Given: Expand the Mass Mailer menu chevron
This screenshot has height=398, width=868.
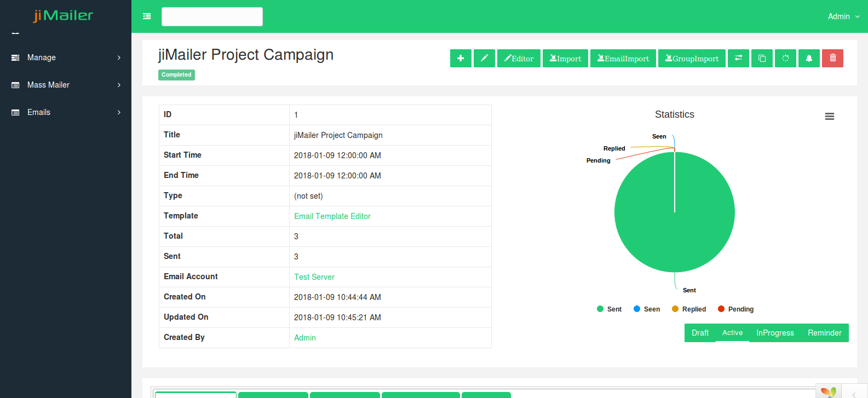Looking at the screenshot, I should 119,85.
